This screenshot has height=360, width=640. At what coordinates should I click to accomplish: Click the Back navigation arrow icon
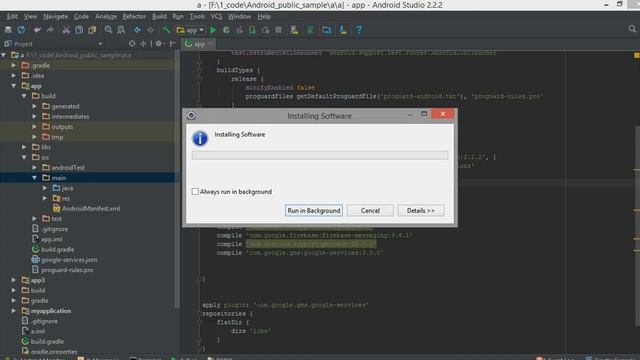137,30
